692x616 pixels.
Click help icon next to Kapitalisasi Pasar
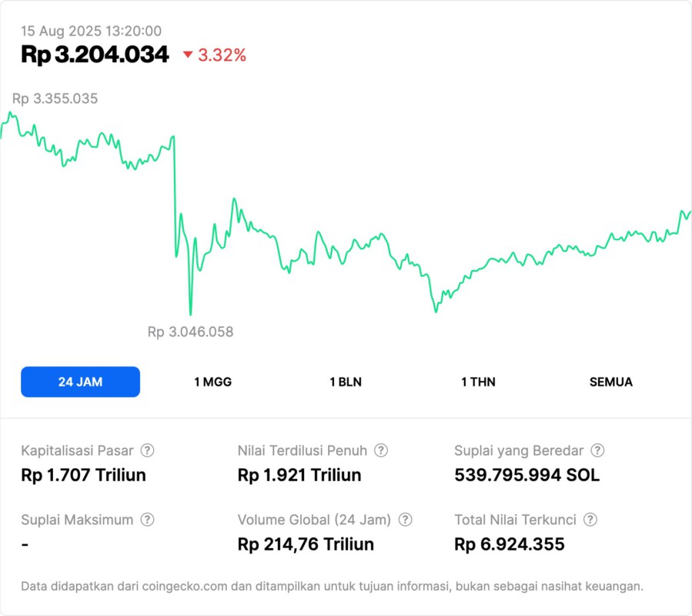[x=147, y=450]
